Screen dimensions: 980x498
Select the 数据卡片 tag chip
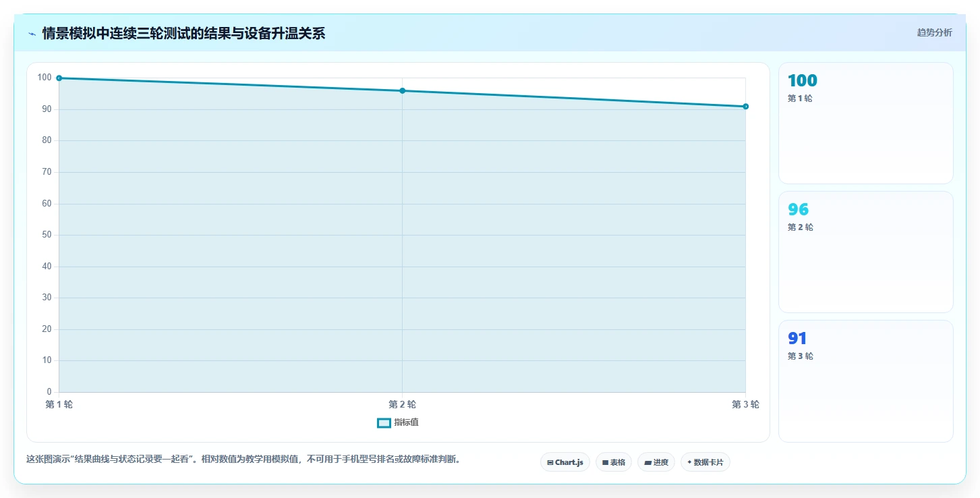[705, 462]
